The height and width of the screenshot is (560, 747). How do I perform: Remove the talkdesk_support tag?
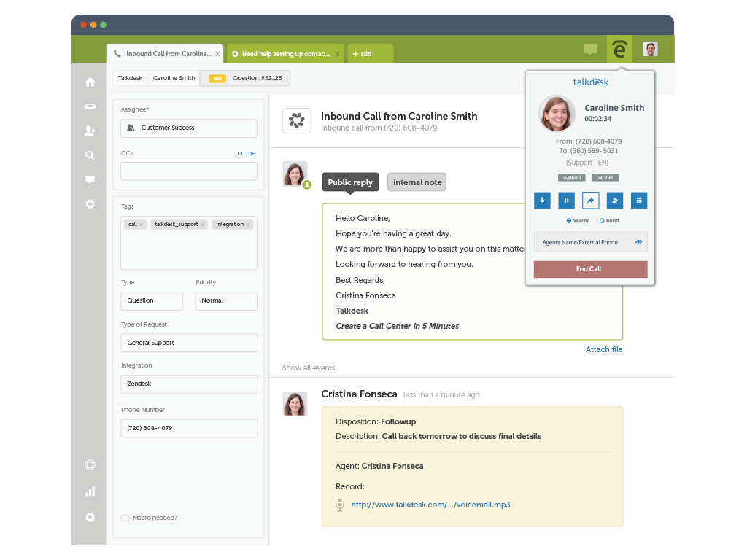pyautogui.click(x=203, y=225)
